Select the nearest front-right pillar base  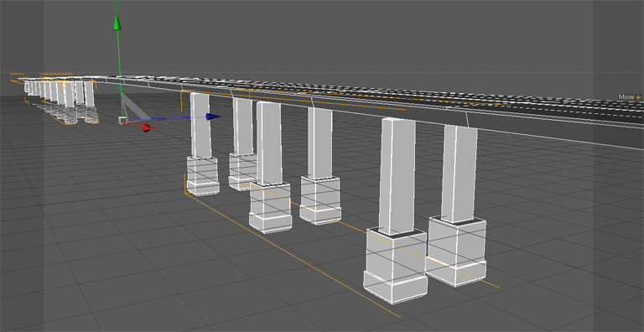tap(456, 252)
